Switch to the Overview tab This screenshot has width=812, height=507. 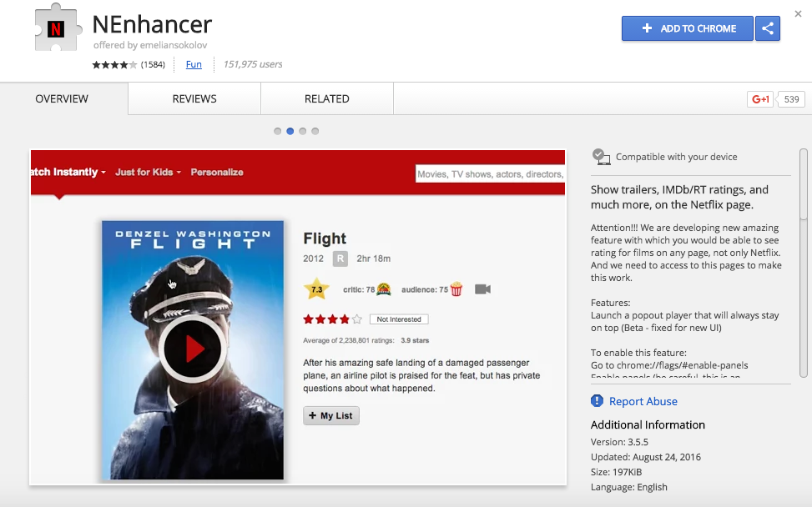(62, 98)
